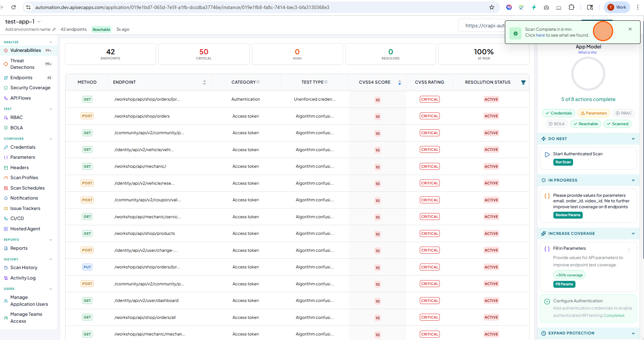Image resolution: width=644 pixels, height=340 pixels.
Task: Open the test-app-1 application dropdown
Action: pyautogui.click(x=39, y=22)
